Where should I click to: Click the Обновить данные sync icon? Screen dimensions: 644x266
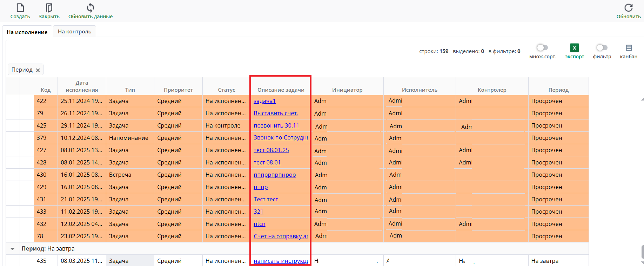pos(90,8)
